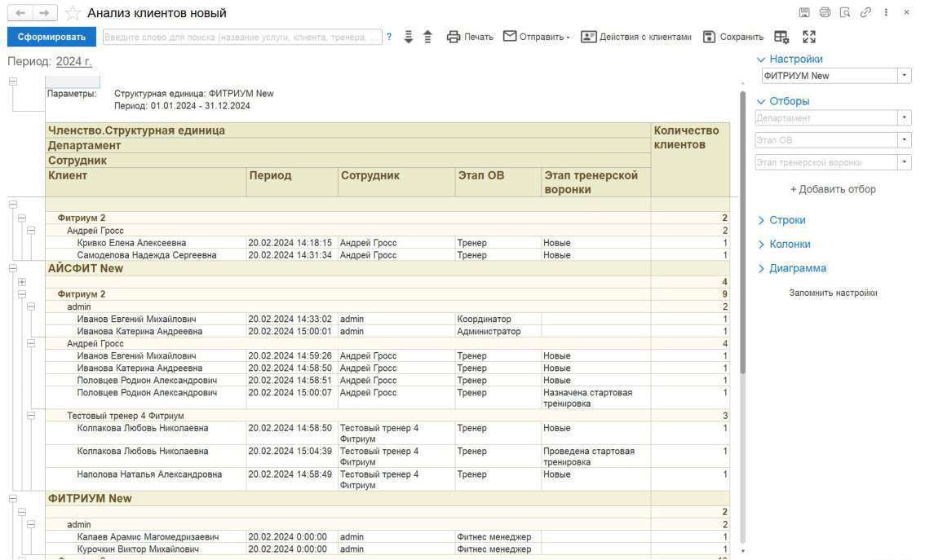Expand all report groups using the toolbar icon
The width and height of the screenshot is (925, 560).
click(408, 37)
